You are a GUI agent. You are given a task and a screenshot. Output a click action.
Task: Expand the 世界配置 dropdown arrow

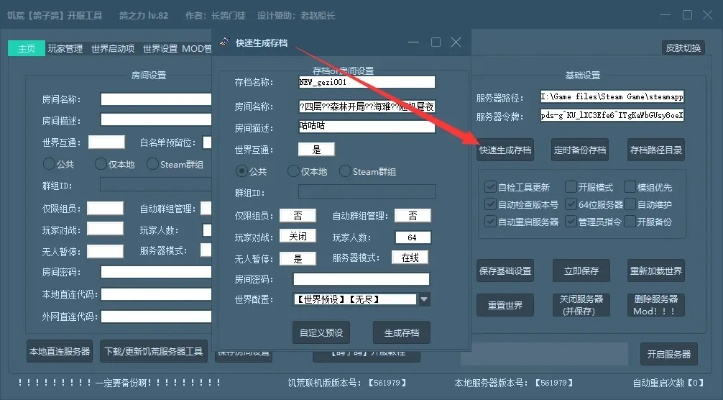coord(424,298)
